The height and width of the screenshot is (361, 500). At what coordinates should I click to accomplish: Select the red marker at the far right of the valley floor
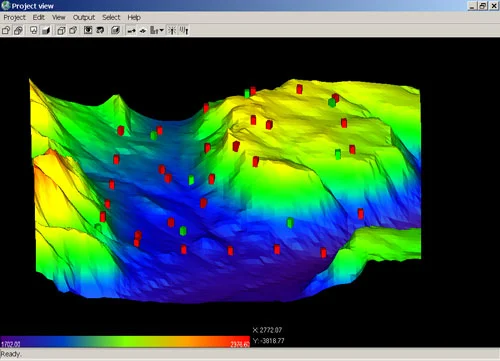click(360, 213)
